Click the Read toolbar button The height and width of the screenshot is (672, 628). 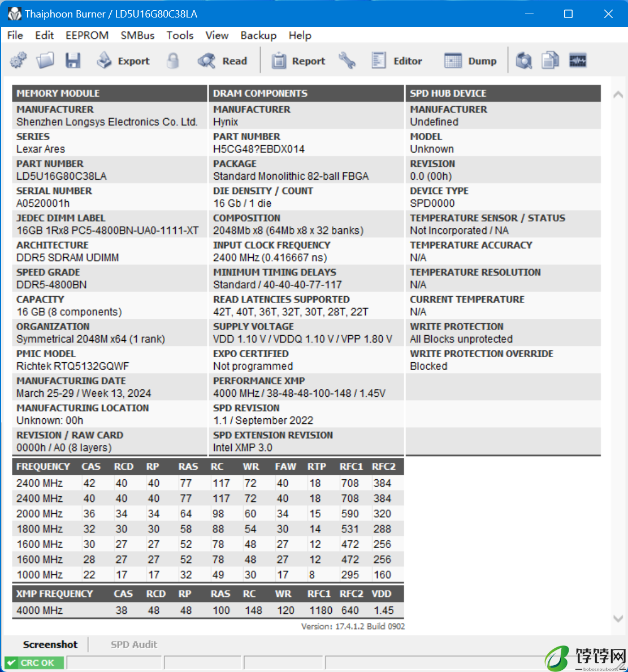coord(223,61)
